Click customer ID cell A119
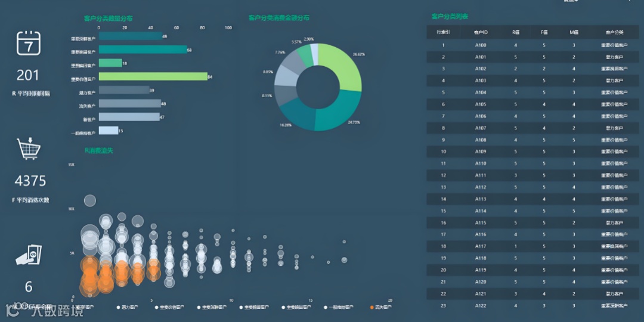644x322 pixels. [x=481, y=270]
